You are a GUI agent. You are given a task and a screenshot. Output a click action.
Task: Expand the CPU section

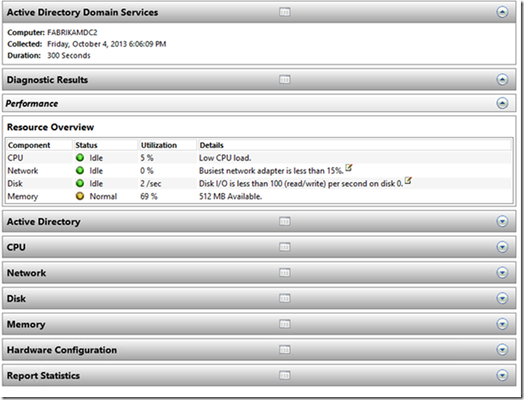[502, 247]
